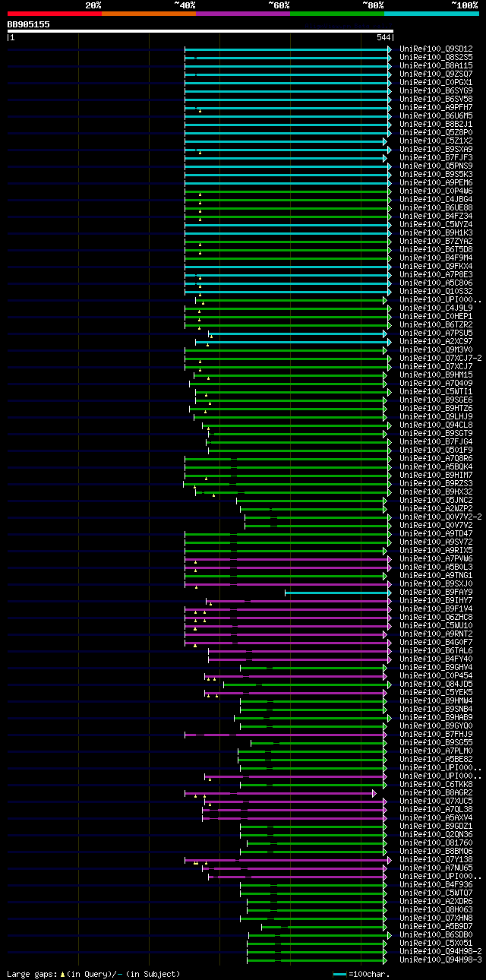Viewport: 486px width, 980px height.
Task: Select label UniRef100_Q9FKX4
Action: point(436,267)
